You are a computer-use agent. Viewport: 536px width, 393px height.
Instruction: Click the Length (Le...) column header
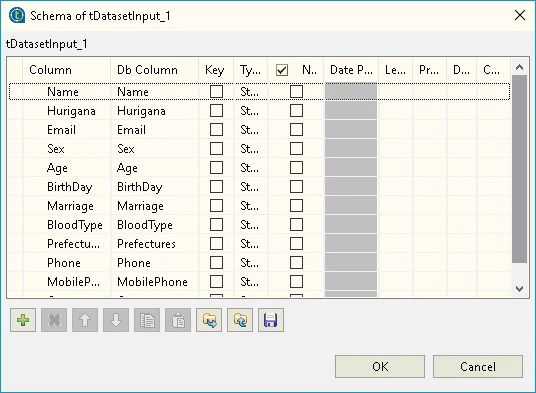point(396,70)
